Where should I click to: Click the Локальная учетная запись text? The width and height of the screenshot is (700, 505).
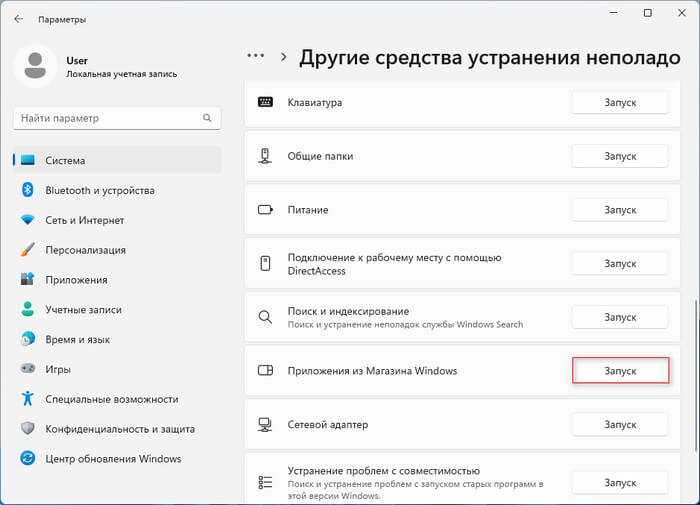click(121, 74)
